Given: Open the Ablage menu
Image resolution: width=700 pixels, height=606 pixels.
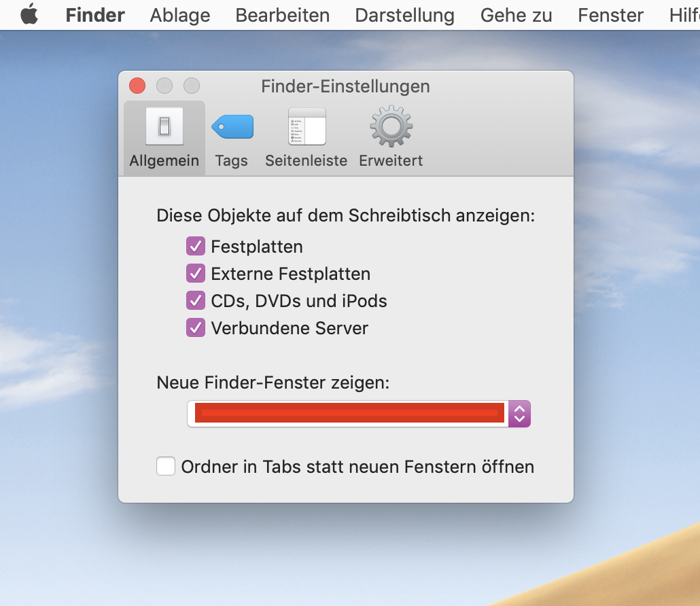Looking at the screenshot, I should click(180, 15).
